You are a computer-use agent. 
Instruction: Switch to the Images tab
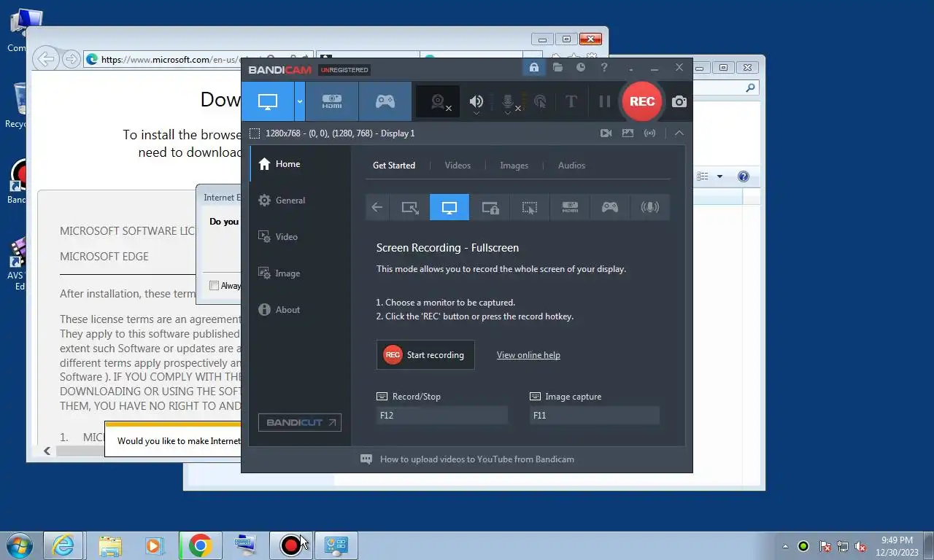pos(514,166)
